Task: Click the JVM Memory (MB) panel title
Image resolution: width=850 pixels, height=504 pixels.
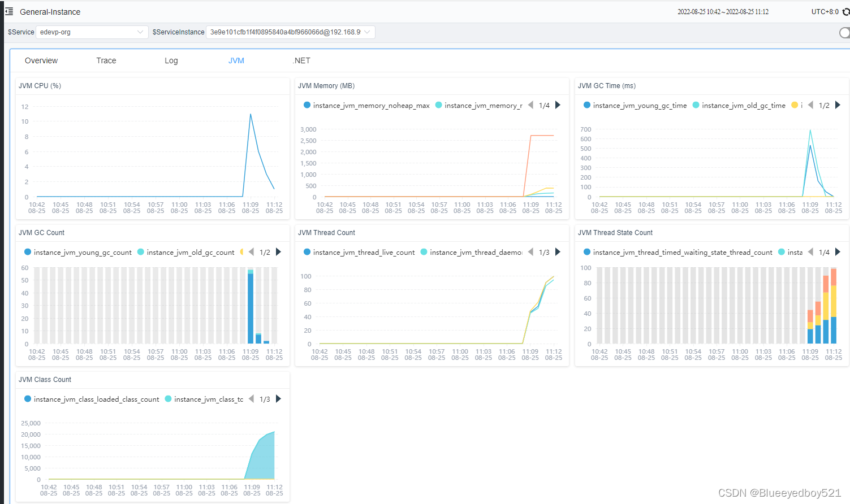Action: coord(326,86)
